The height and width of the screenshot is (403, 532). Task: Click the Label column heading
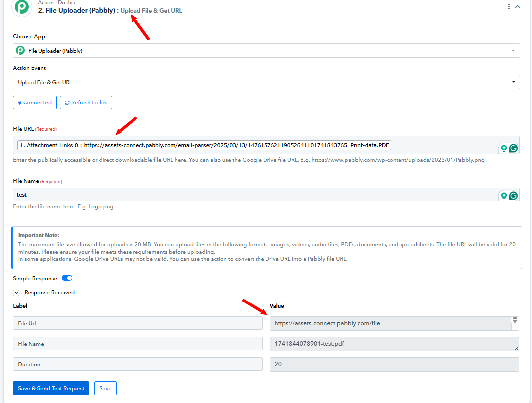tap(20, 305)
